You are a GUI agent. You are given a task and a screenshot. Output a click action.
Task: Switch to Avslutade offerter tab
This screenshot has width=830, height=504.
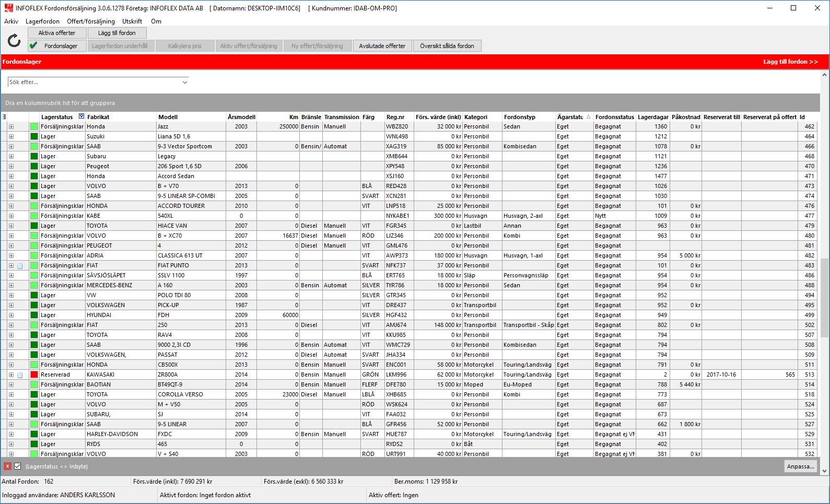tap(382, 46)
